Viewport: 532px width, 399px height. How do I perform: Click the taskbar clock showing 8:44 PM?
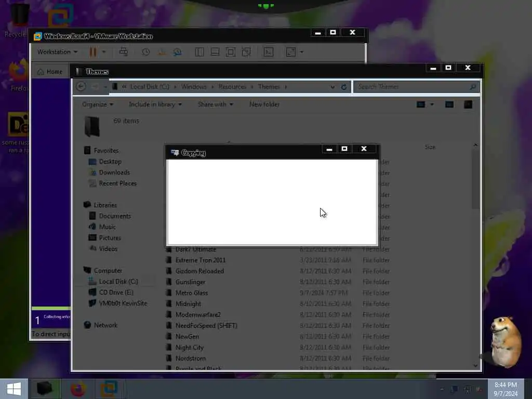(506, 389)
